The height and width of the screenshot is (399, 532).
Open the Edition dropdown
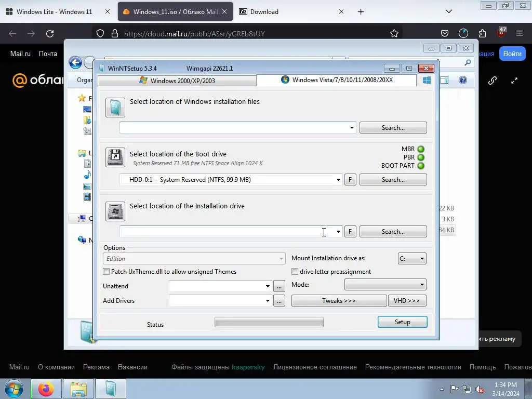(x=194, y=259)
